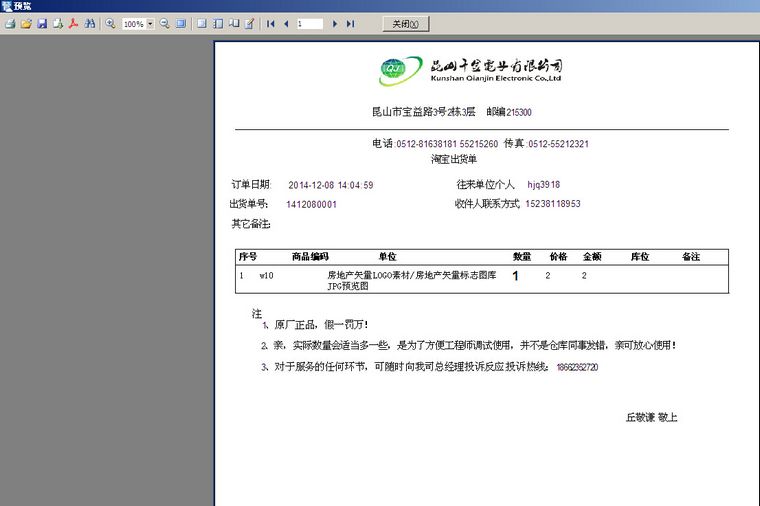Click the contact number 15238118953
This screenshot has height=506, width=760.
[x=553, y=204]
